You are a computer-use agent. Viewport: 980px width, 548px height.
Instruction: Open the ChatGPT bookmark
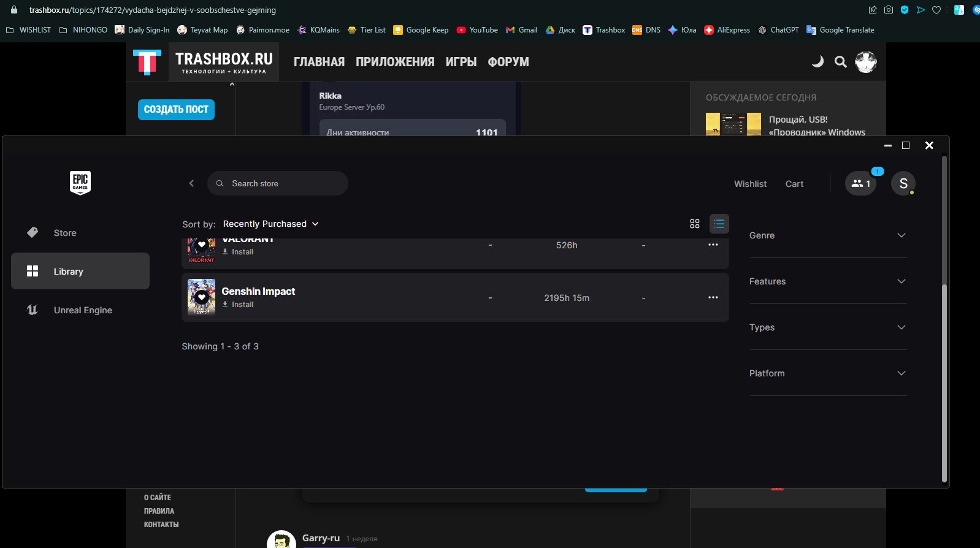pyautogui.click(x=778, y=30)
